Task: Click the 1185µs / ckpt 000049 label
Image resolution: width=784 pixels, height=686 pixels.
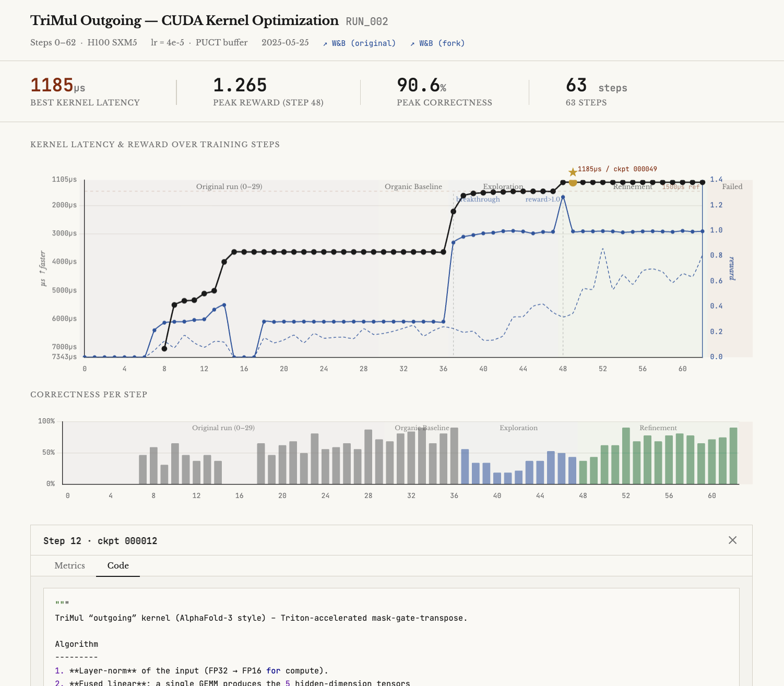Action: click(x=617, y=169)
